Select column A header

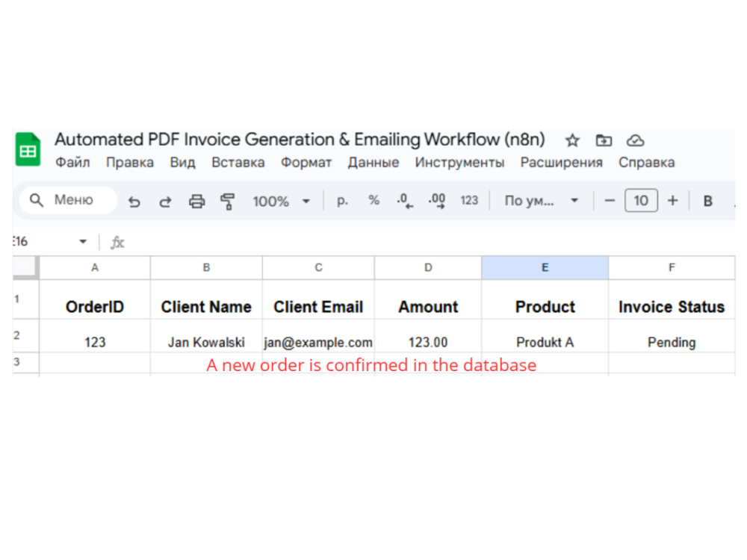pos(95,267)
